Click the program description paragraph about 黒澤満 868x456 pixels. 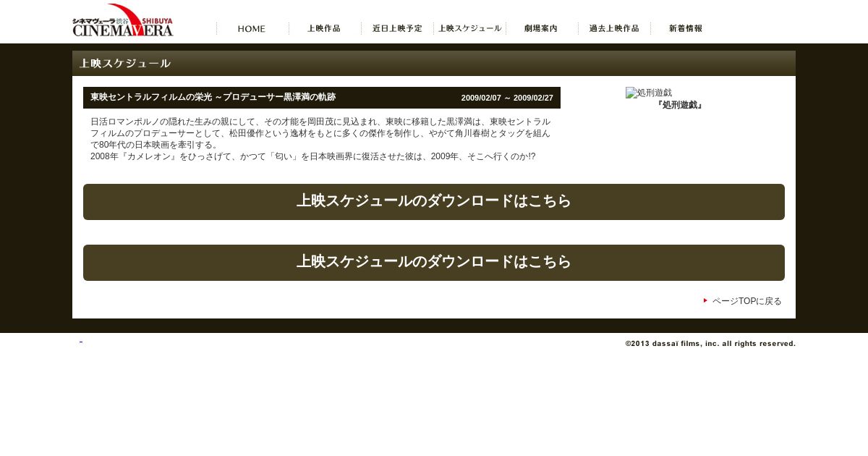click(321, 139)
